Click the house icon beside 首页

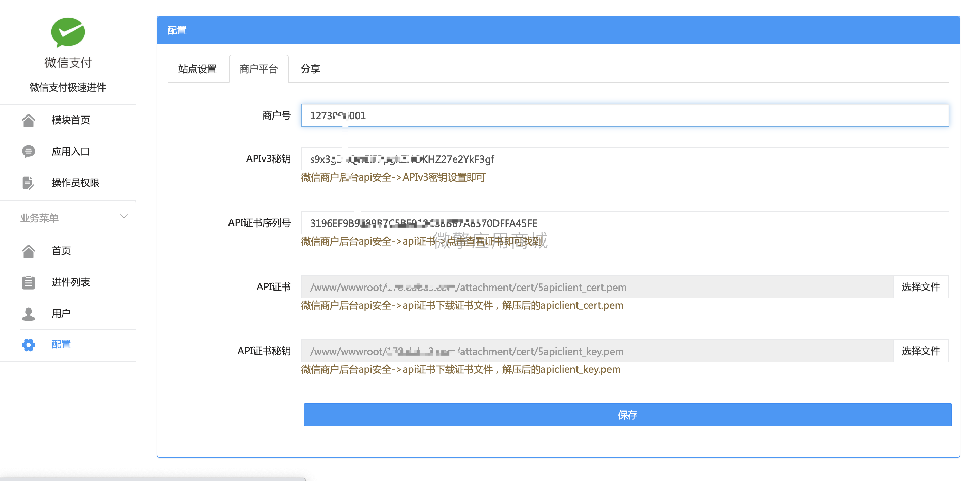(x=29, y=251)
